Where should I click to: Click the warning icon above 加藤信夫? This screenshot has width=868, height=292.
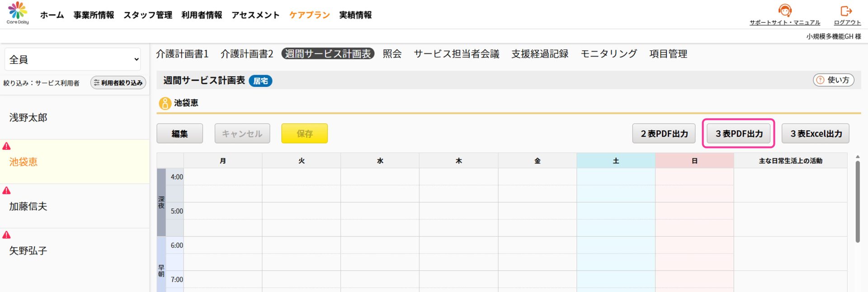7,191
